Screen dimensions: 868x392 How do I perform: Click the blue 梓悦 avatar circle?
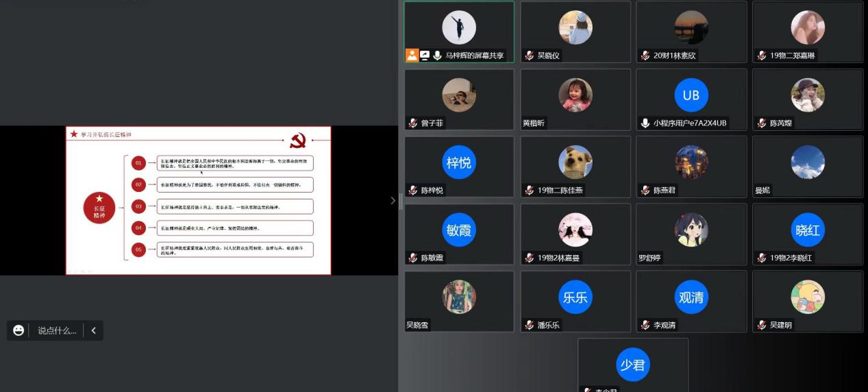tap(459, 162)
